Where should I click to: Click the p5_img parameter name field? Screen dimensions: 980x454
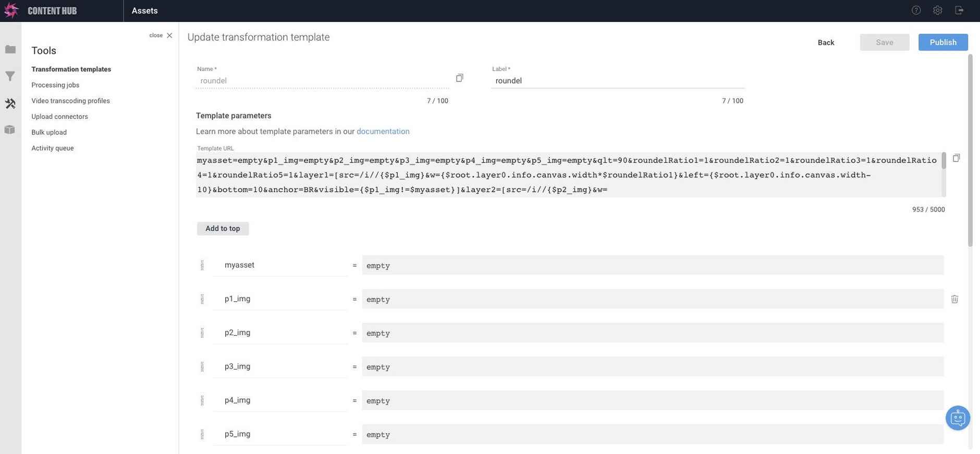click(x=280, y=435)
